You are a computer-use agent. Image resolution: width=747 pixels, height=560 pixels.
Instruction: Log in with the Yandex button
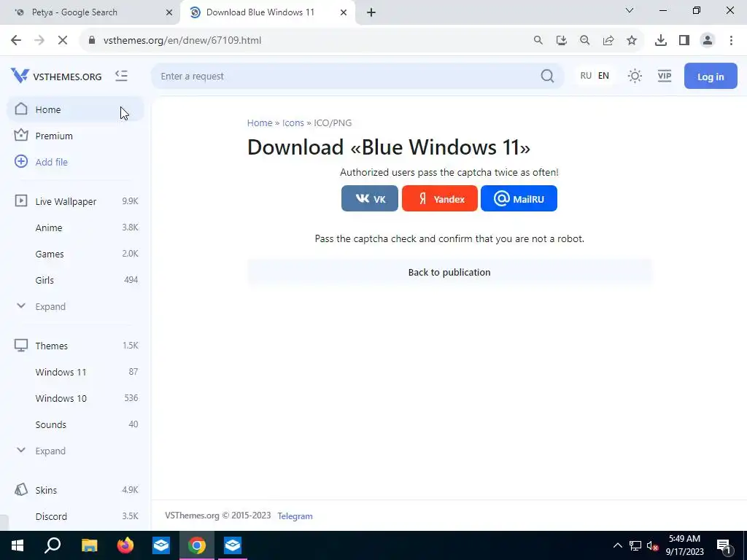point(440,198)
